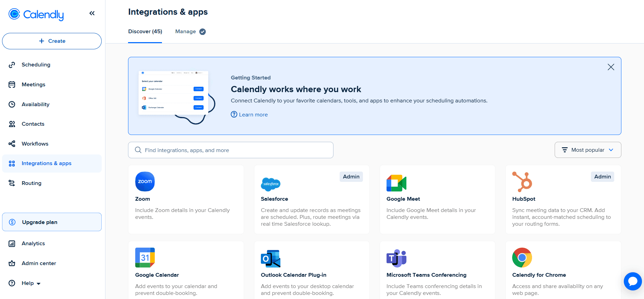Click the HubSpot card title
The width and height of the screenshot is (644, 299).
point(523,199)
